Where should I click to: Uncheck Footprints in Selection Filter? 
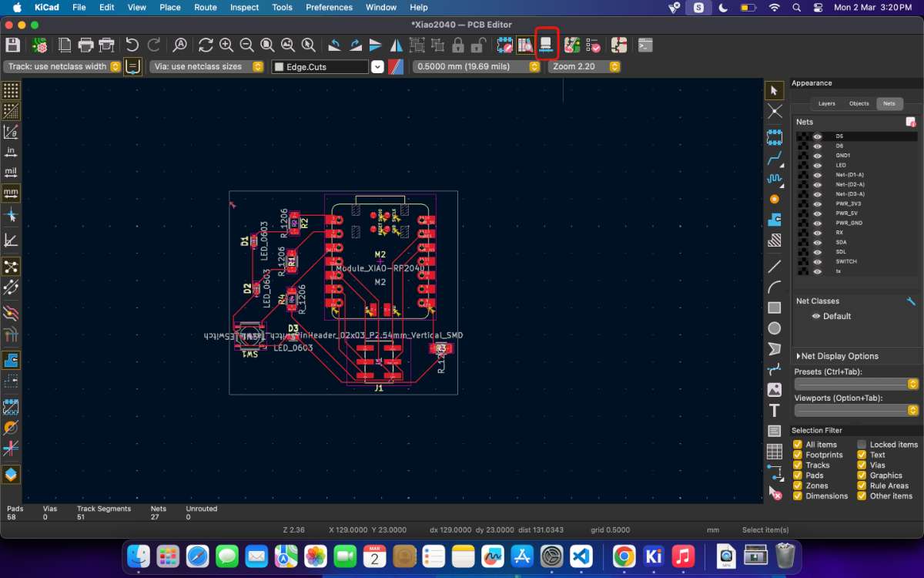click(798, 455)
